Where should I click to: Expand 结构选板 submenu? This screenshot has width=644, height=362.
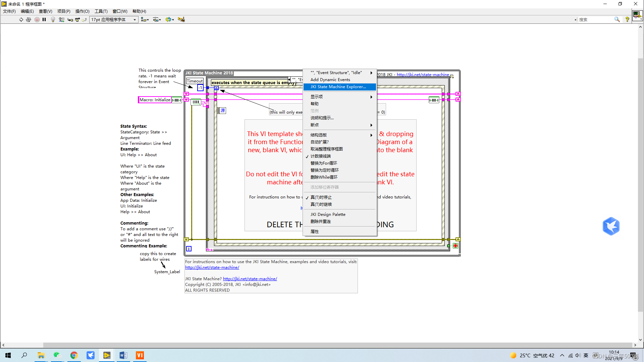point(339,135)
